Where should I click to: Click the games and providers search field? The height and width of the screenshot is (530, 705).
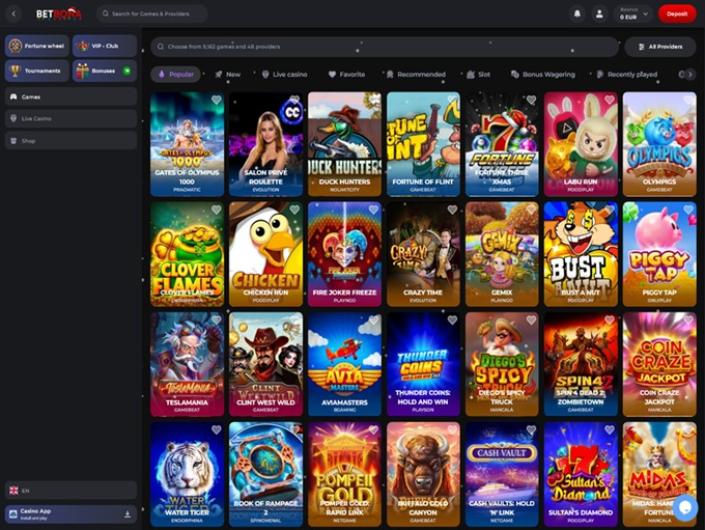(x=385, y=47)
